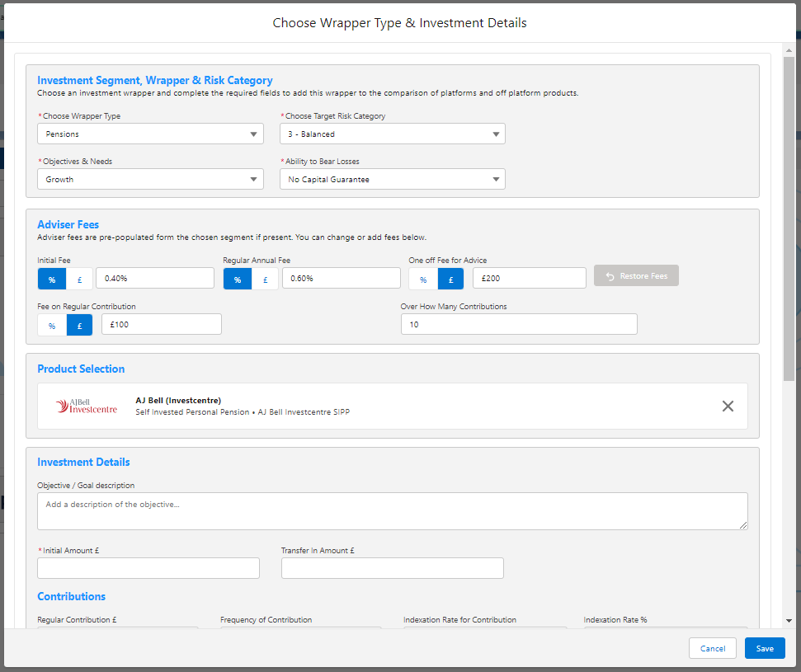This screenshot has height=672, width=801.
Task: Select pound mode for One off Fee
Action: pos(450,280)
